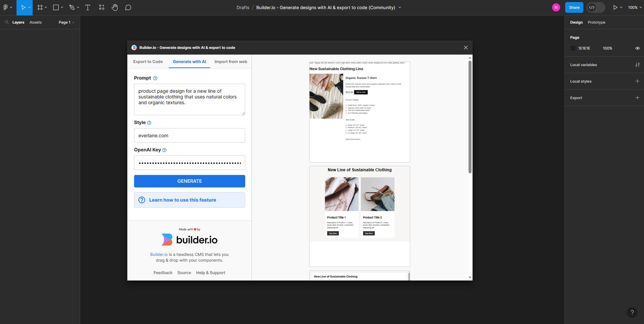644x324 pixels.
Task: Click the page opacity 100% value
Action: tap(607, 48)
